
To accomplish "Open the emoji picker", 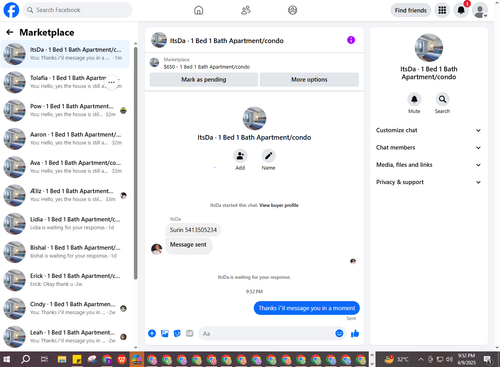I will 339,333.
